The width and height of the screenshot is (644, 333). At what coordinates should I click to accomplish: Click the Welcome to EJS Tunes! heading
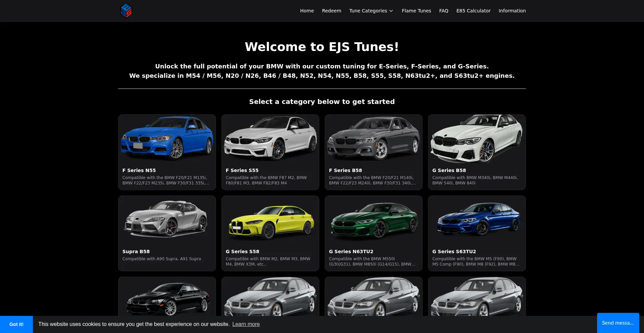(x=322, y=47)
